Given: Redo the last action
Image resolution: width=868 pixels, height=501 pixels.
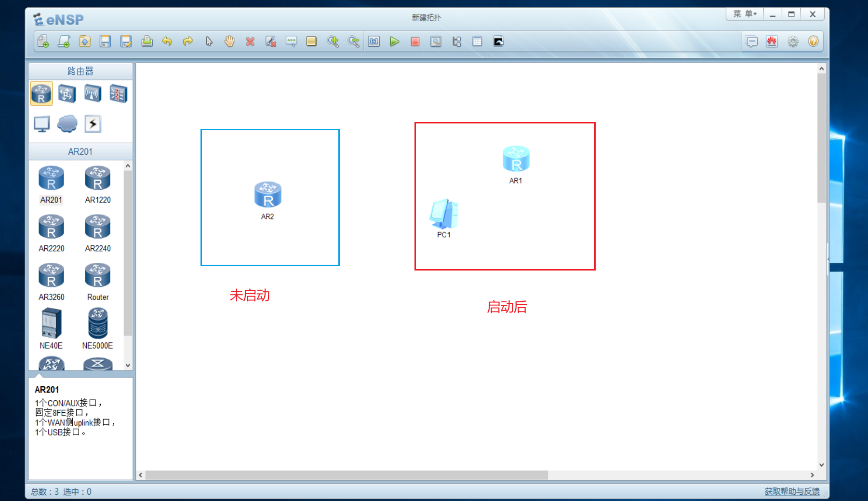Looking at the screenshot, I should pyautogui.click(x=188, y=41).
